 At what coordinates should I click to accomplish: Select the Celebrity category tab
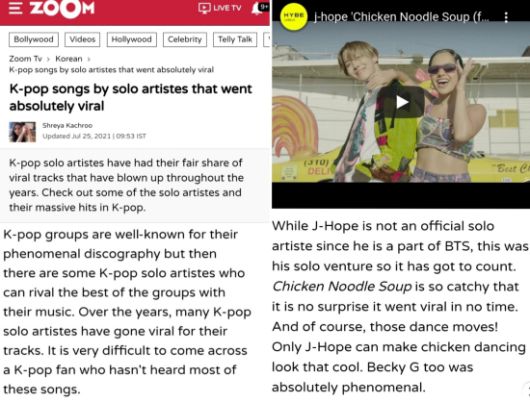(x=185, y=40)
